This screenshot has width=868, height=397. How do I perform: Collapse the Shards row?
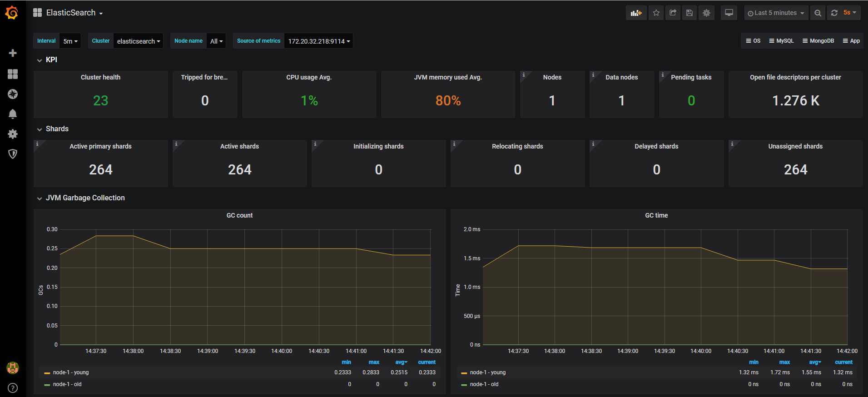(x=53, y=129)
